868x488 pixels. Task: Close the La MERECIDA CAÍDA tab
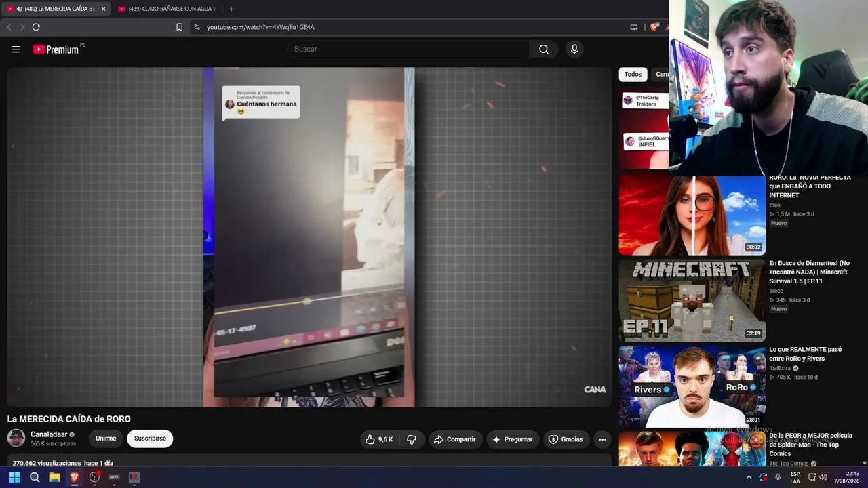point(103,9)
